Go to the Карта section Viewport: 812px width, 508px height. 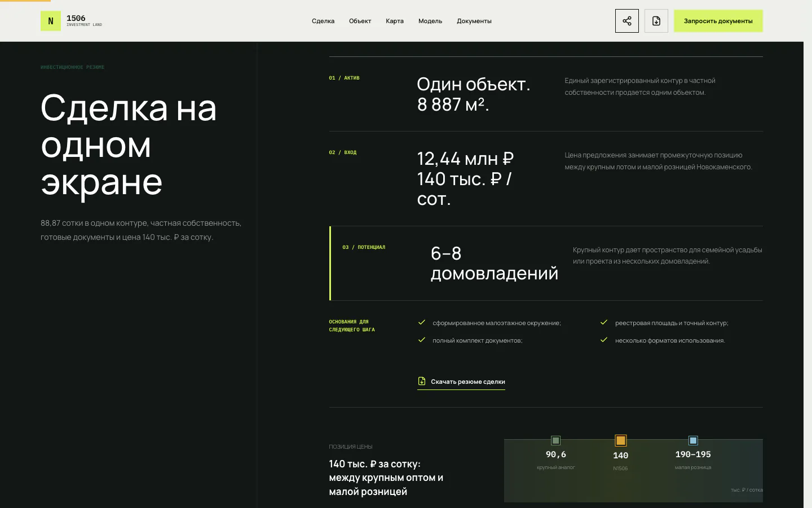click(x=395, y=21)
